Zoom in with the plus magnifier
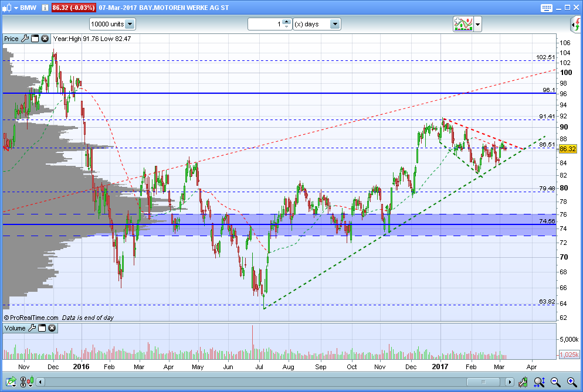 (572, 381)
